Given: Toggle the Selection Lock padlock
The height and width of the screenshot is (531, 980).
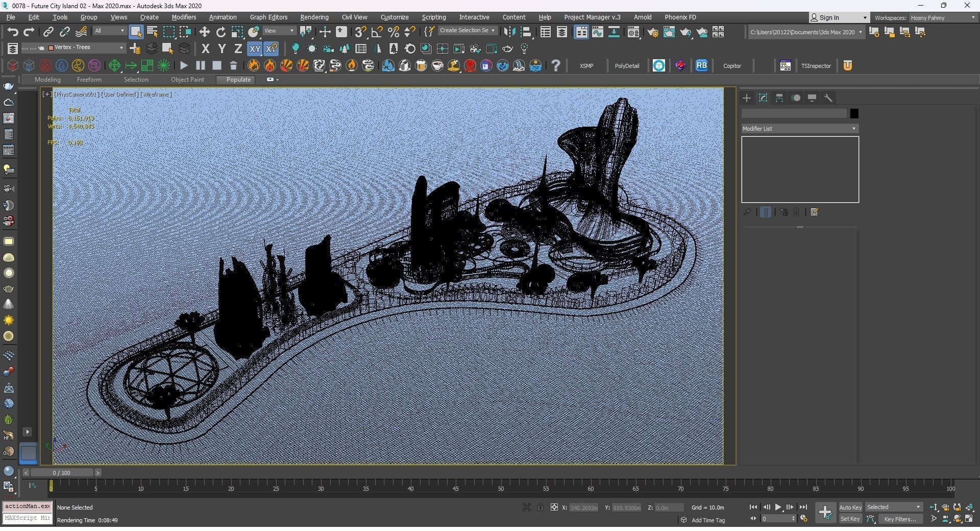Looking at the screenshot, I should pos(540,508).
